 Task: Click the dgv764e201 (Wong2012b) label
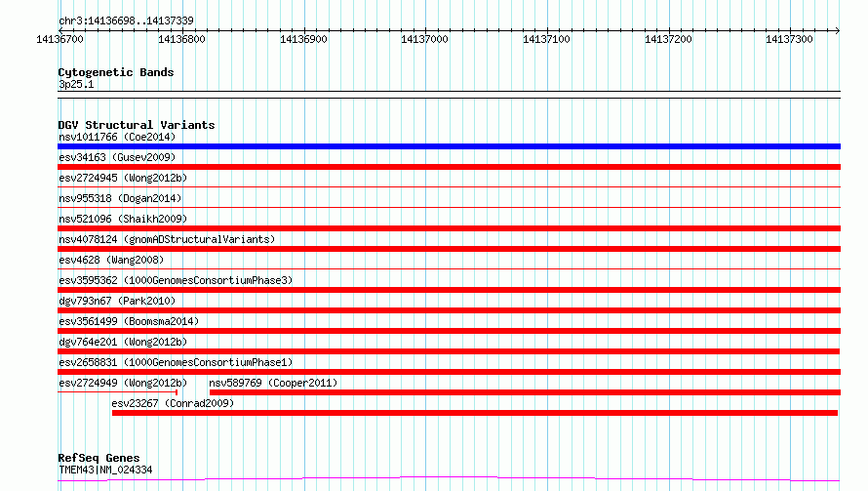click(123, 342)
